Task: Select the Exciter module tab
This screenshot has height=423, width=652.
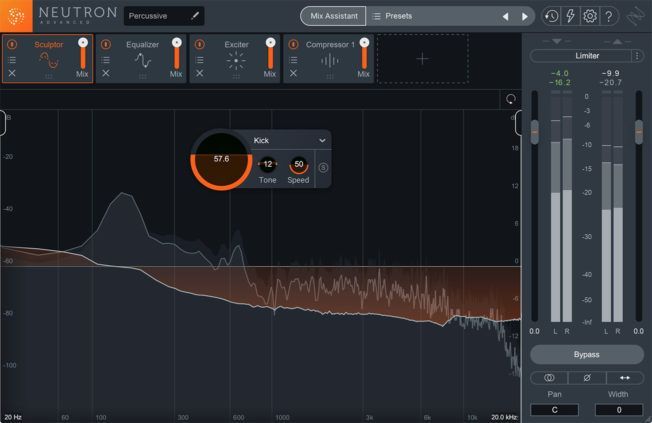Action: [x=236, y=58]
